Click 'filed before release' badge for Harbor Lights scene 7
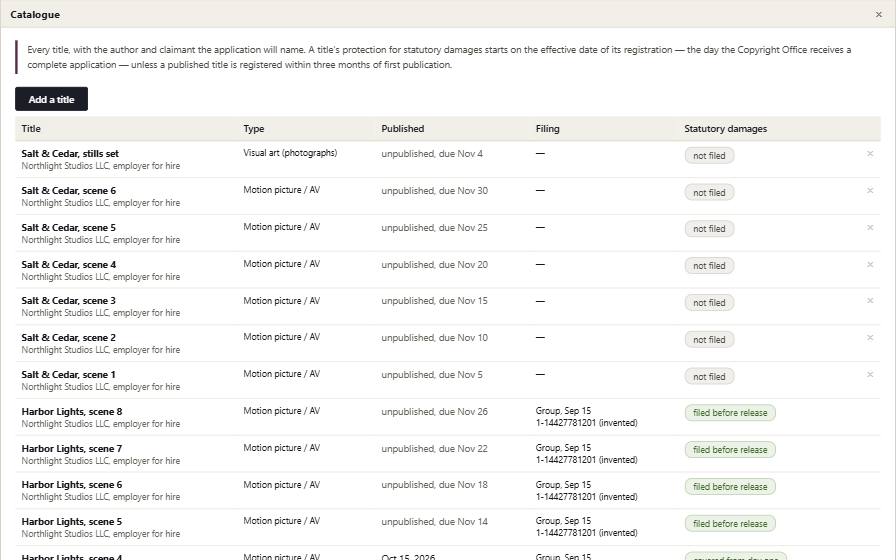The height and width of the screenshot is (560, 896). (x=730, y=450)
